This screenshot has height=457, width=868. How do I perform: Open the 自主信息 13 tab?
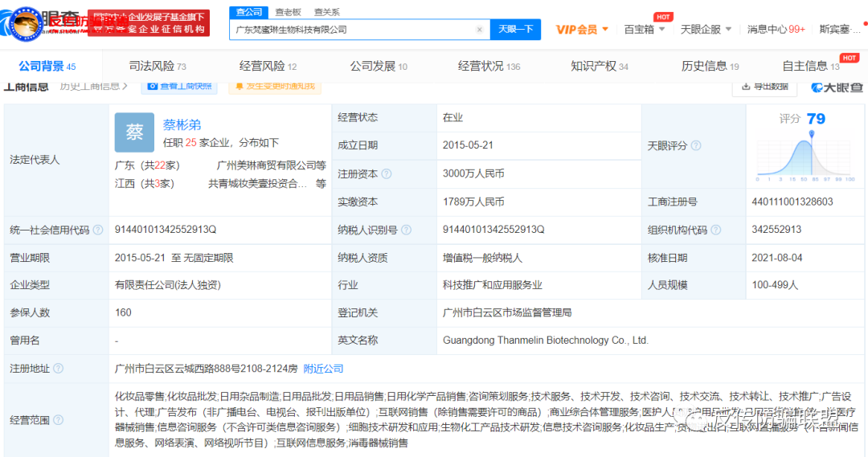click(x=810, y=67)
